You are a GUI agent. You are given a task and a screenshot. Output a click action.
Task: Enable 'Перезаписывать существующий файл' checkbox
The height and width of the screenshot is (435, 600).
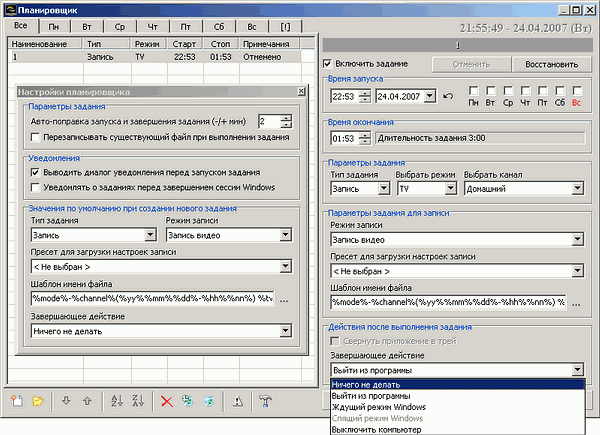pos(37,136)
